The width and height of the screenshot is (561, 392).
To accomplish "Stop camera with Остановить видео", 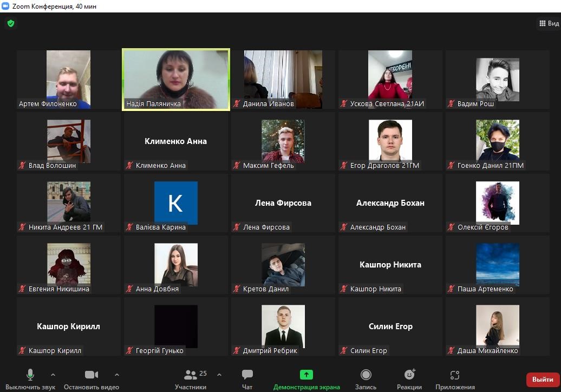I will click(91, 380).
